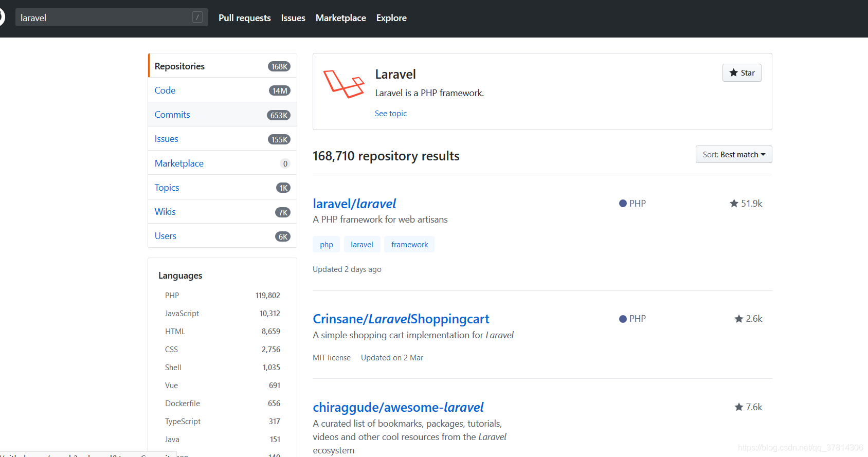The height and width of the screenshot is (457, 868).
Task: Select the Topics results tab
Action: (x=223, y=187)
